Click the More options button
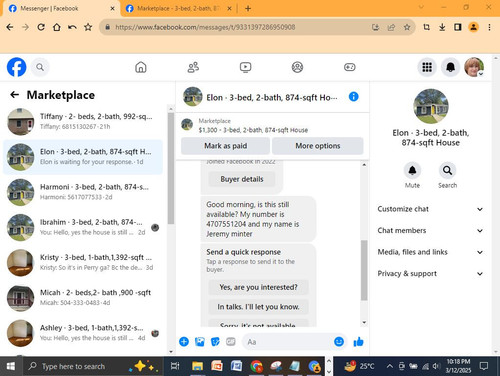The image size is (500, 376). point(318,146)
